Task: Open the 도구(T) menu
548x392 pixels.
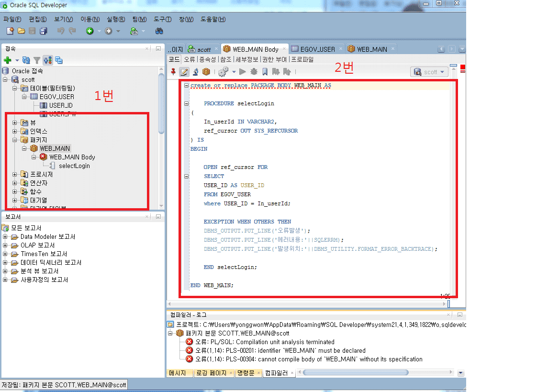Action: (163, 19)
